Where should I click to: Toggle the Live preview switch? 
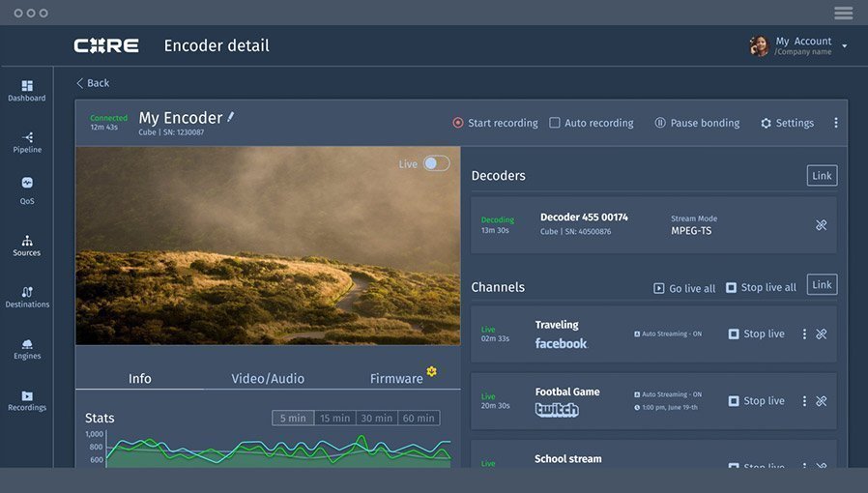[437, 163]
